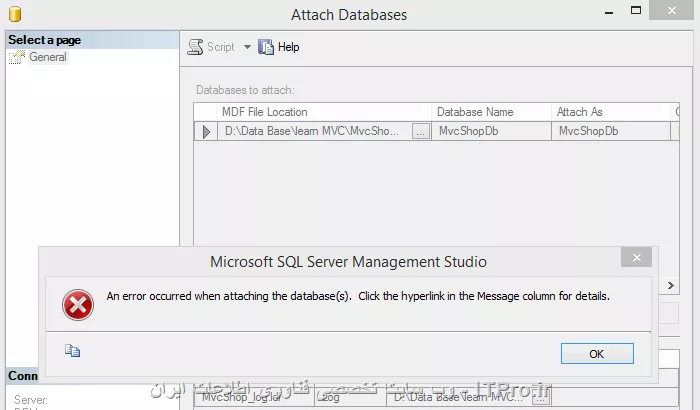Viewport: 700px width, 410px height.
Task: Close the Attach Databases window
Action: (671, 10)
